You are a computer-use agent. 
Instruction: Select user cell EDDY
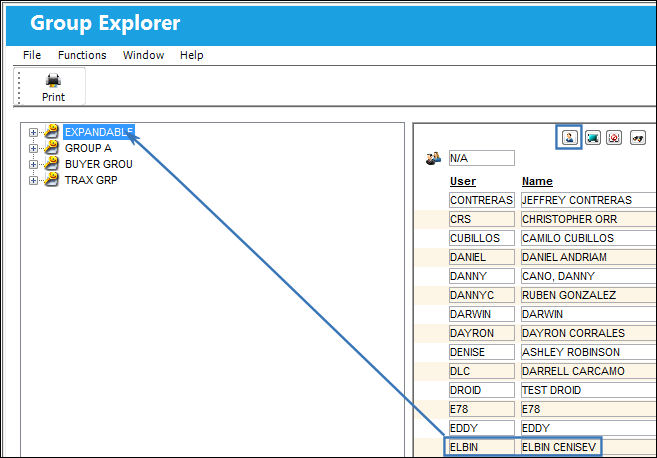(481, 428)
